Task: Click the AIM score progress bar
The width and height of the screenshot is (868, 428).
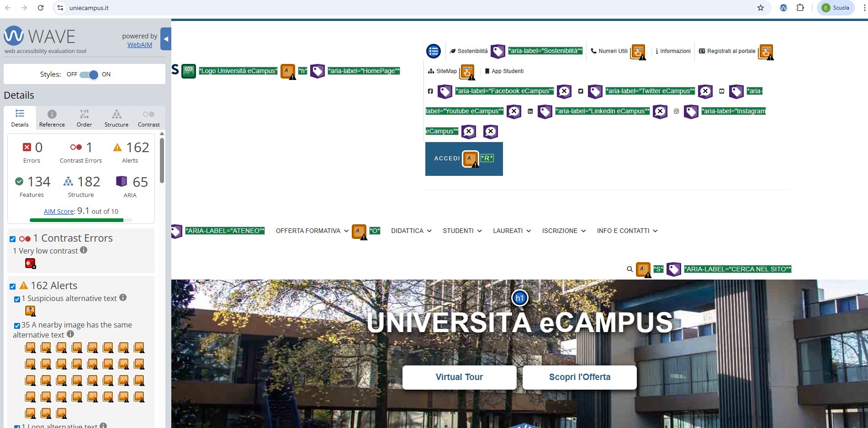Action: 81,220
